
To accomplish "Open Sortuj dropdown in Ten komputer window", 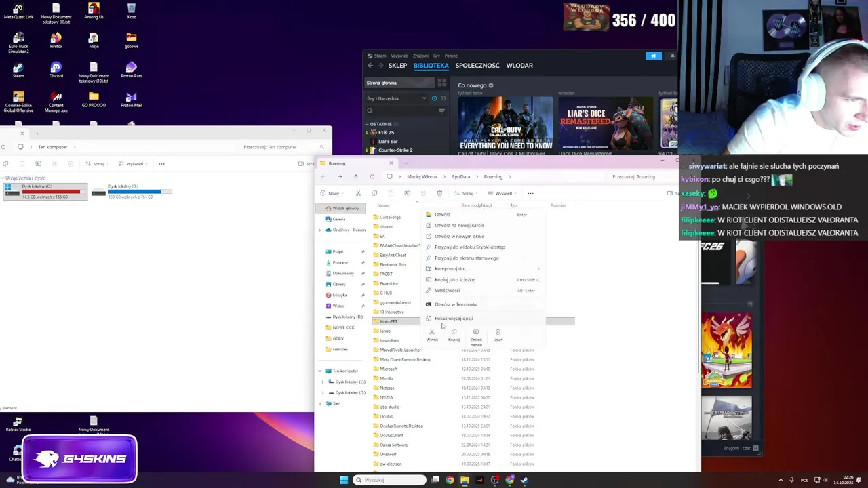I will 98,164.
